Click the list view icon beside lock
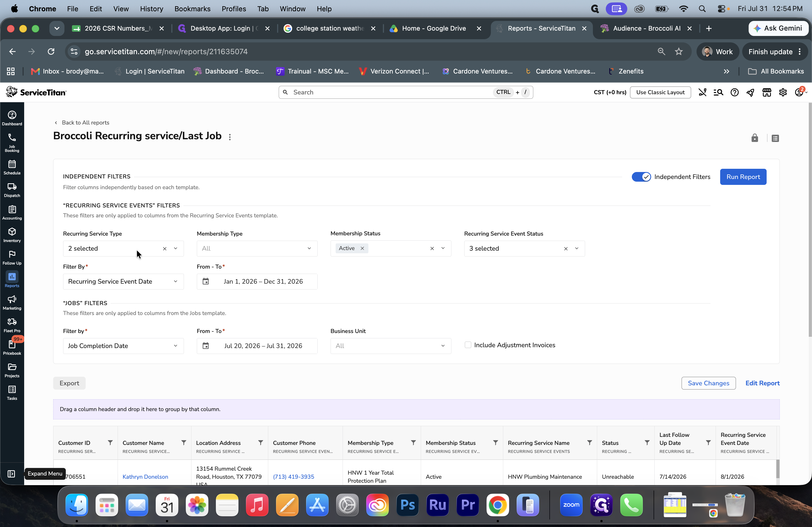 tap(775, 138)
